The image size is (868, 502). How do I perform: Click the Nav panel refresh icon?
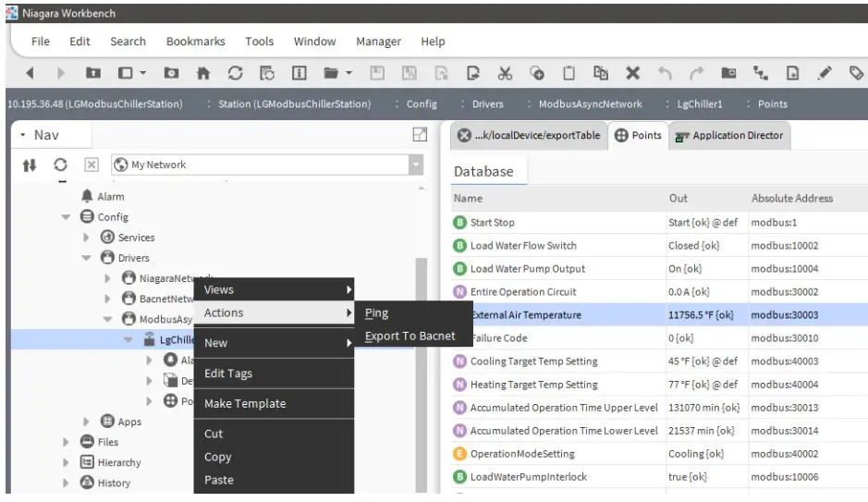pyautogui.click(x=60, y=165)
